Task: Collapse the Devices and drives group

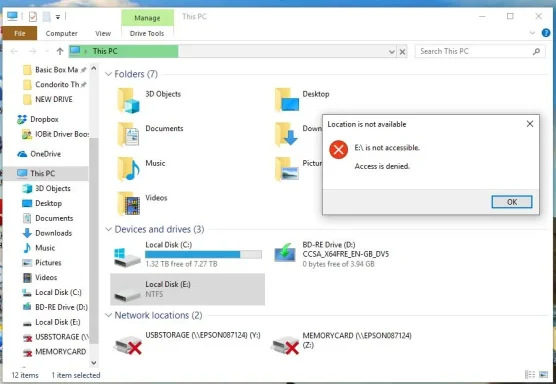Action: click(108, 229)
